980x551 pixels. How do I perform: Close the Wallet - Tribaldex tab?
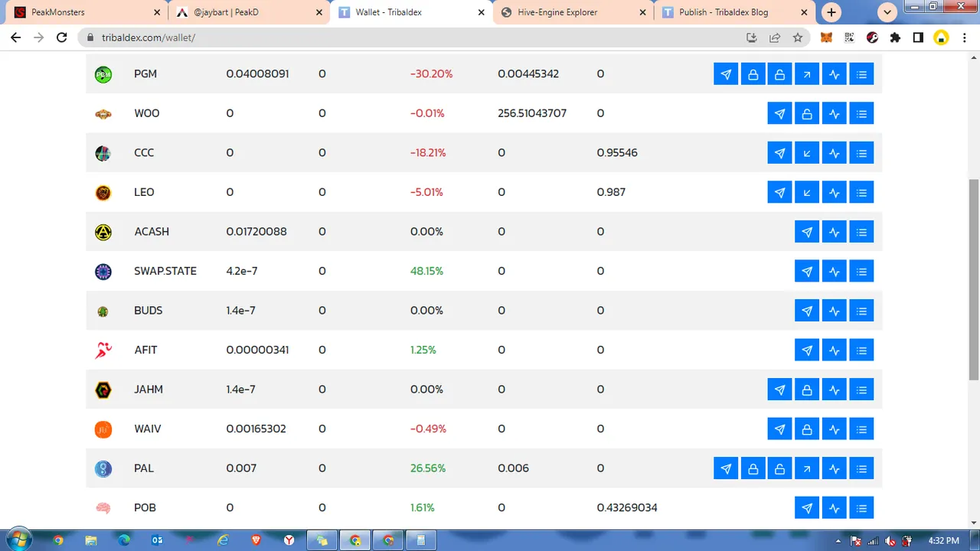(482, 12)
